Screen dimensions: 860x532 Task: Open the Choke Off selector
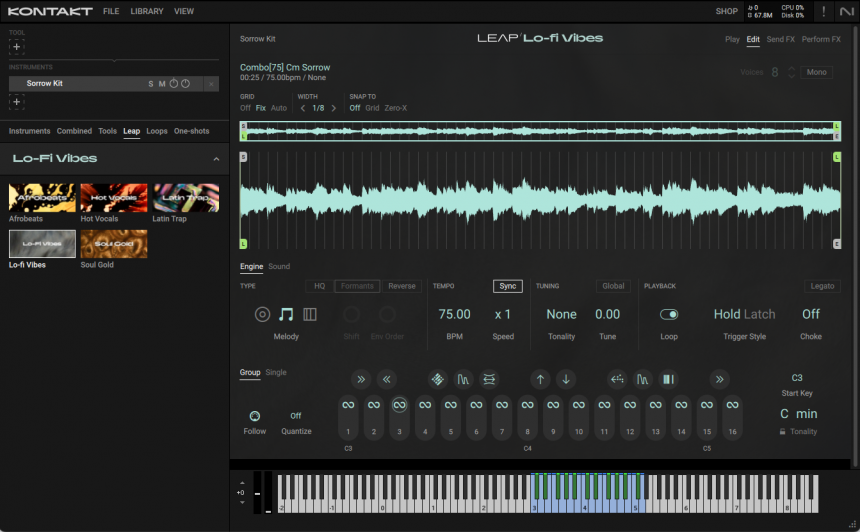(x=811, y=314)
